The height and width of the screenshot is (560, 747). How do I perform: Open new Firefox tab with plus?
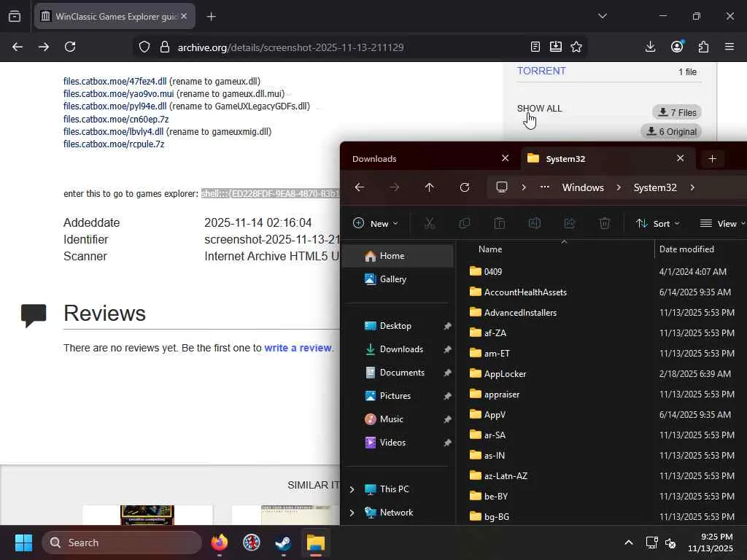[212, 17]
